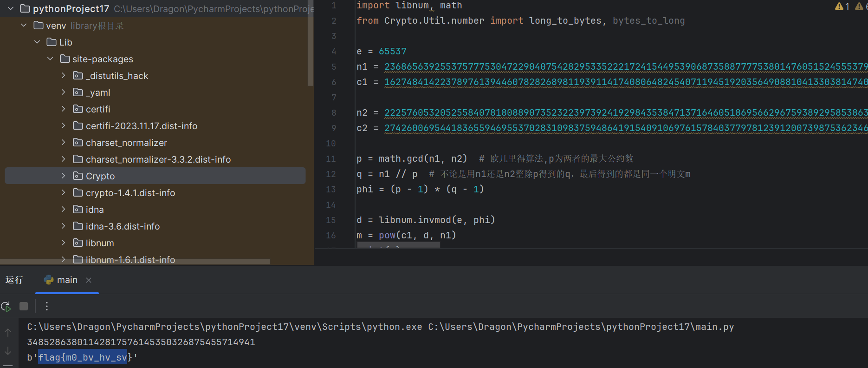Click 'pow(c1, d, n1)' in the code
This screenshot has width=868, height=368.
click(417, 236)
